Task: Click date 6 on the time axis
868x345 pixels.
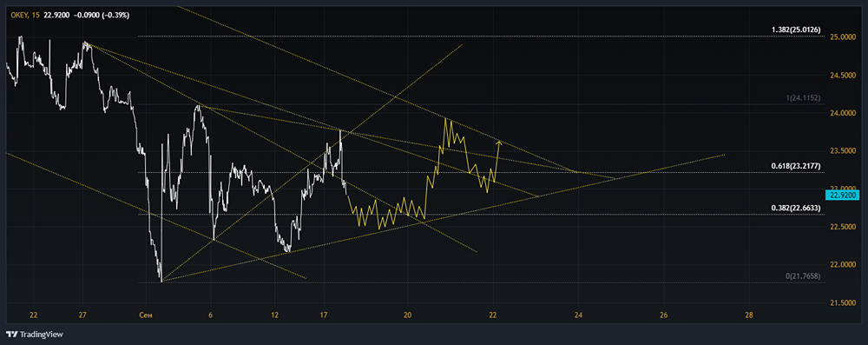Action: point(210,315)
